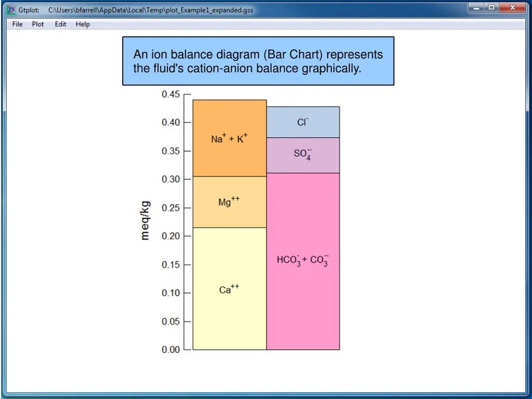
Task: Minimize the Gtplot window
Action: point(476,8)
